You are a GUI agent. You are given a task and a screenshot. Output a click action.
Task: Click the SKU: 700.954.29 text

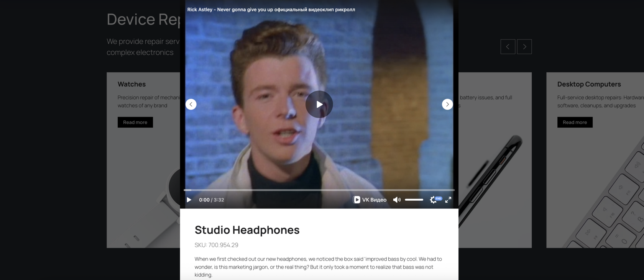pos(216,245)
